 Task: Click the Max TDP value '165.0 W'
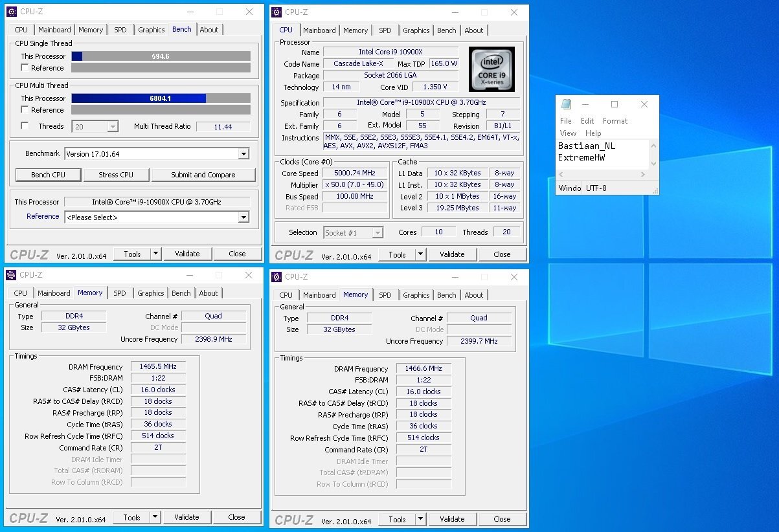[444, 63]
